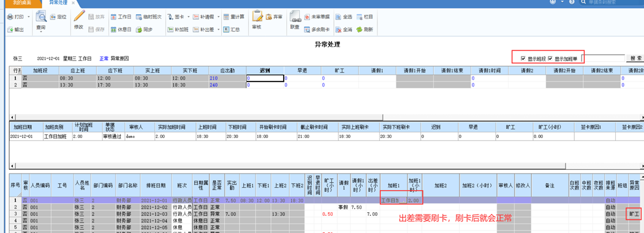644x233 pixels.
Task: Click the 休息日 rest day icon
Action: click(x=114, y=29)
